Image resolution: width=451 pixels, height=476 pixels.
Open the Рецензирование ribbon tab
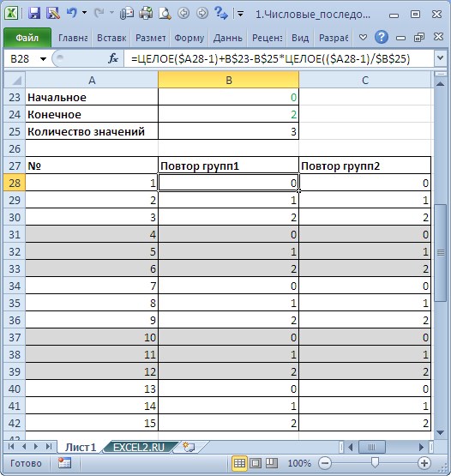click(x=267, y=38)
